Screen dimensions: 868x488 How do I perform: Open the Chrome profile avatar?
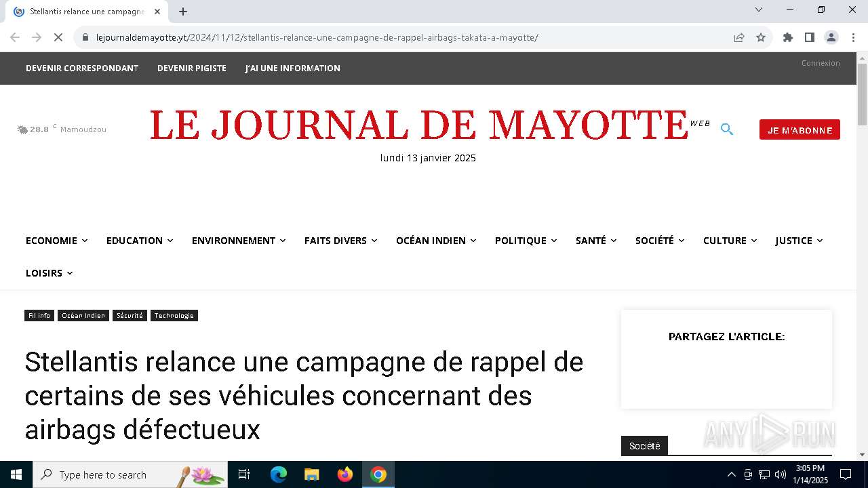coord(831,37)
